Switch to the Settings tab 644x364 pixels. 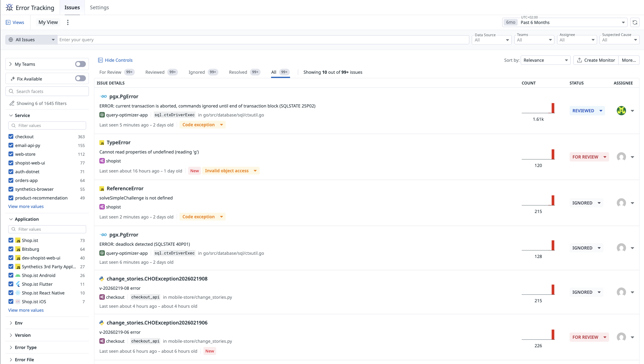tap(99, 7)
